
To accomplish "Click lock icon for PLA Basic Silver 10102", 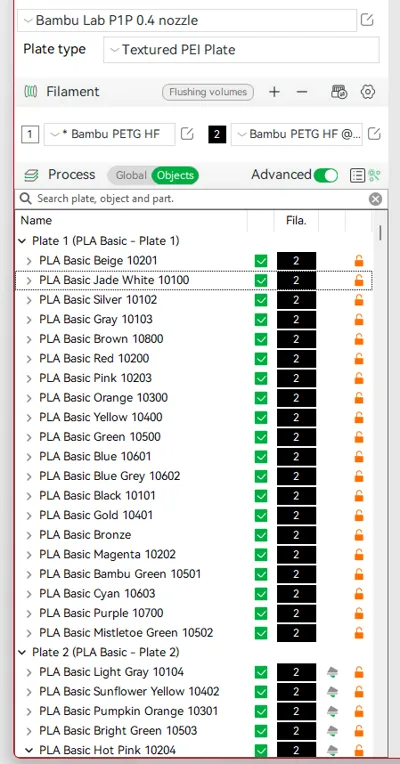I will tap(359, 300).
